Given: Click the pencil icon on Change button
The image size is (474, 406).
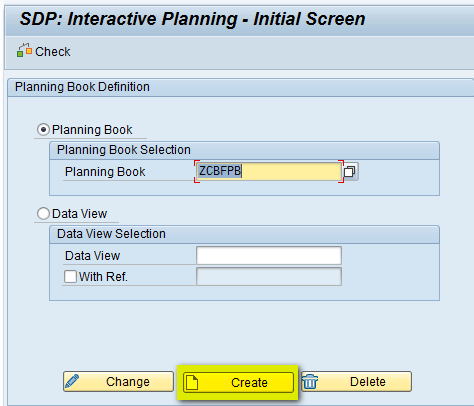Looking at the screenshot, I should (x=72, y=381).
